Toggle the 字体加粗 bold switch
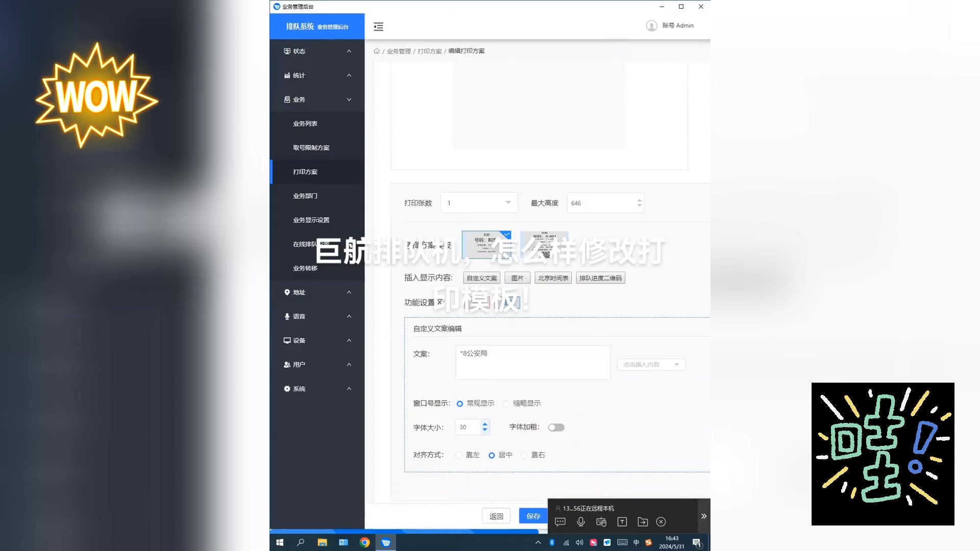This screenshot has height=551, width=980. (x=556, y=428)
